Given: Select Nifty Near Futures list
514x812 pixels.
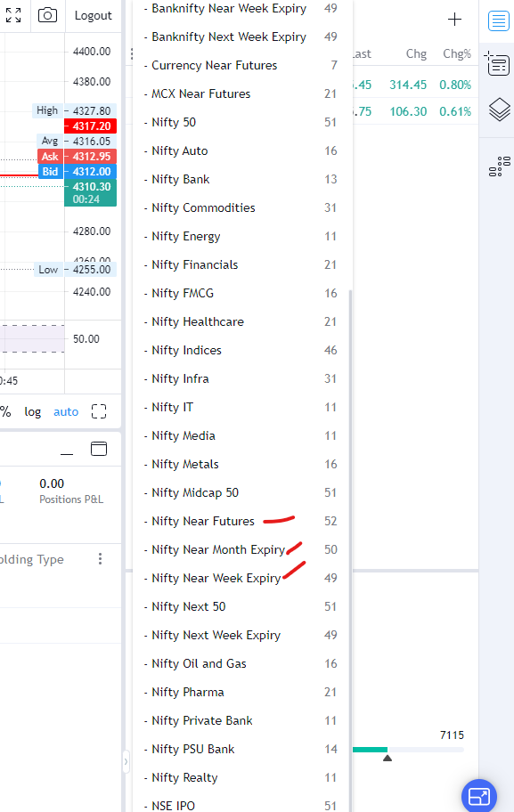Looking at the screenshot, I should 241,521.
